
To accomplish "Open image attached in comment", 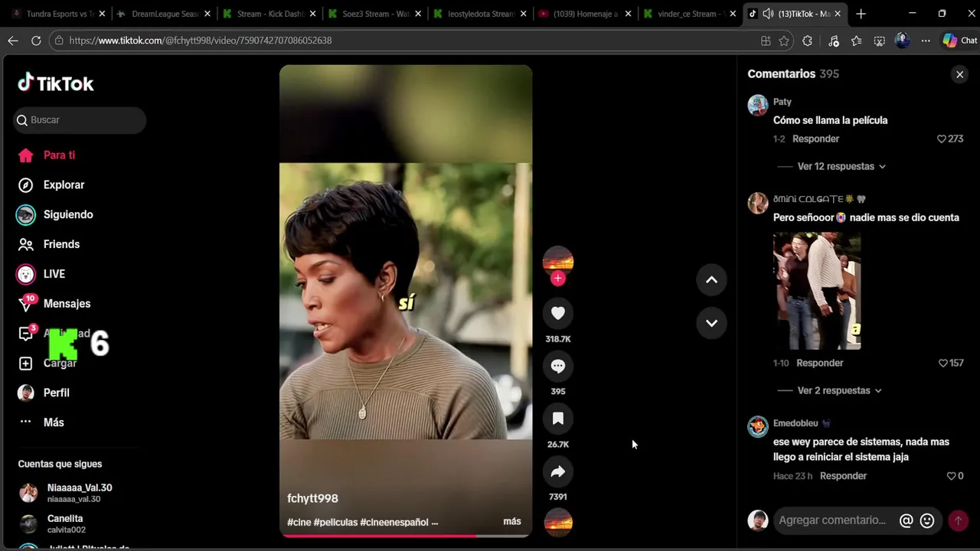I will (817, 291).
